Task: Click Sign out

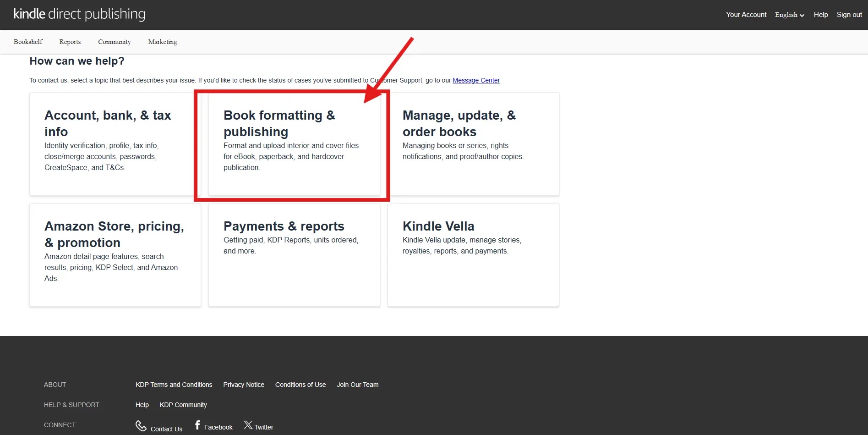Action: 849,15
